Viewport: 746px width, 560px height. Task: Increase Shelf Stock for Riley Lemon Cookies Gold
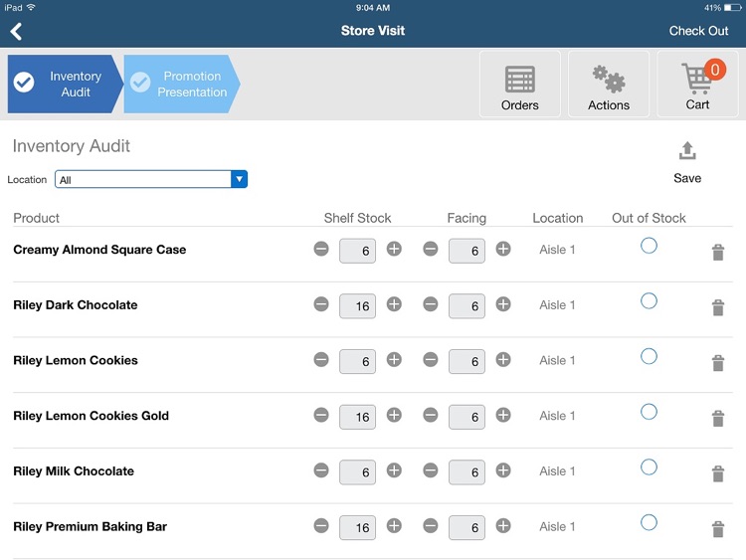point(394,415)
